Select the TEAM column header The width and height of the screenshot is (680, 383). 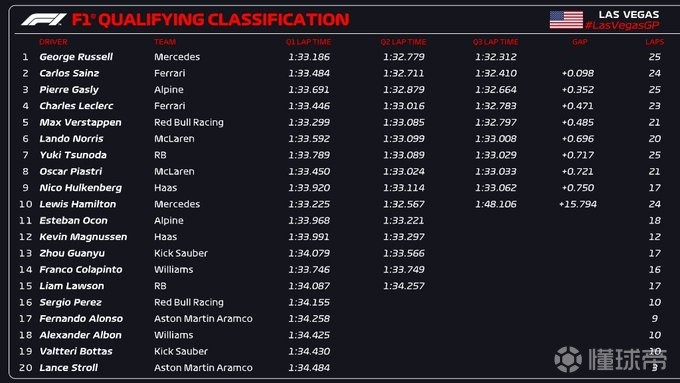pos(165,42)
